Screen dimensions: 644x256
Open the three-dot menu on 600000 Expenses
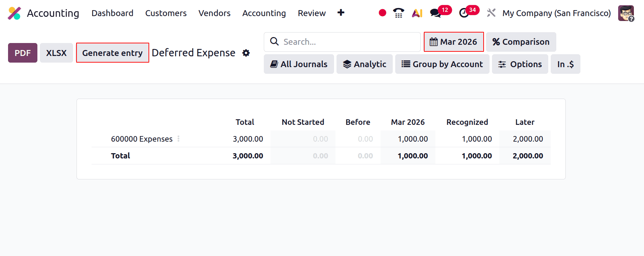click(x=179, y=139)
